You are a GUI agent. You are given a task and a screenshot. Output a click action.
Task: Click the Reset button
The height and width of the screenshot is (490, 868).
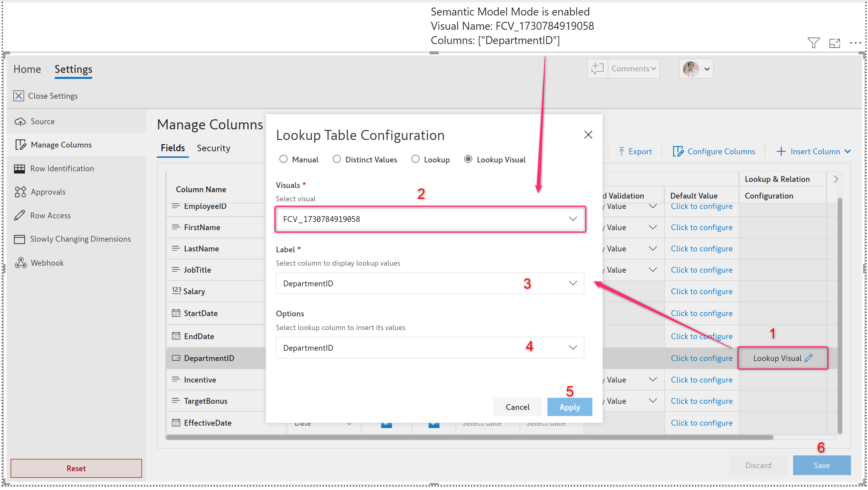(76, 468)
